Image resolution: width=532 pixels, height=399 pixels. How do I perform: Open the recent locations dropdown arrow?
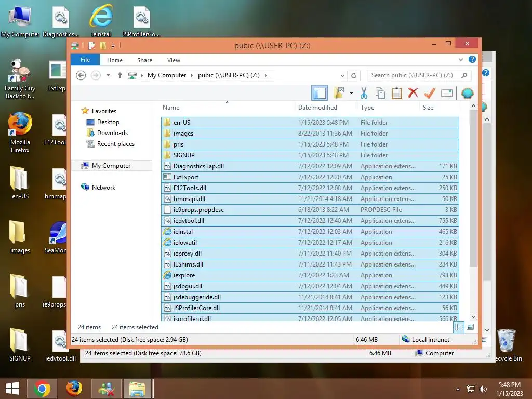click(108, 75)
